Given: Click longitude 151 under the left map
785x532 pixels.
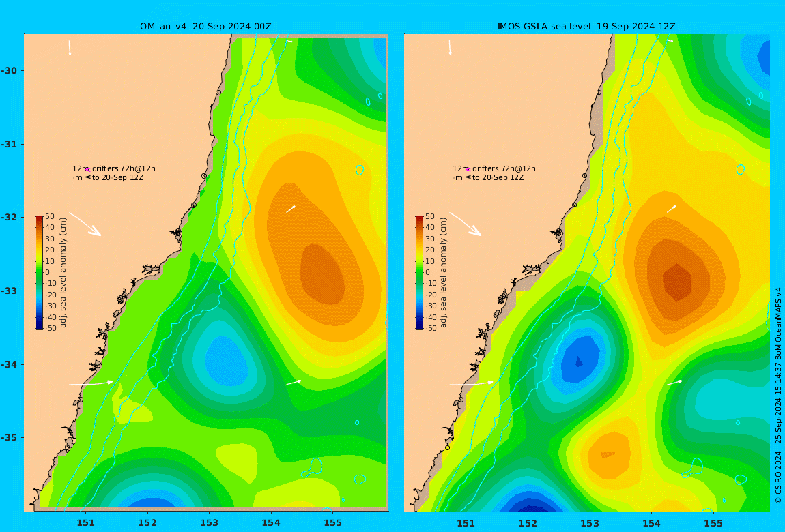Looking at the screenshot, I should click(x=85, y=523).
